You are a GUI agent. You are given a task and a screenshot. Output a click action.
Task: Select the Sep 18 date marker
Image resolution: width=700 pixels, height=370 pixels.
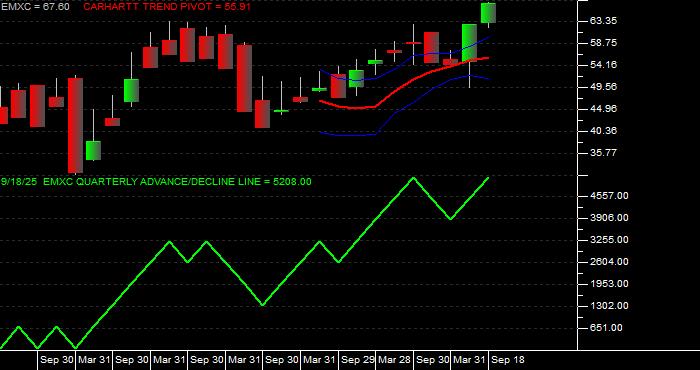click(x=508, y=360)
